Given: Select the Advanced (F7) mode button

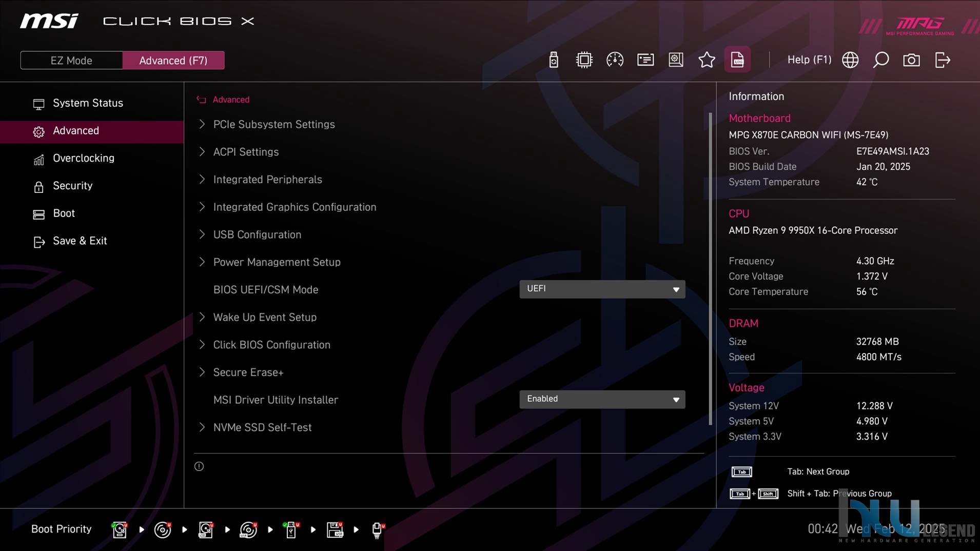Looking at the screenshot, I should (x=173, y=61).
